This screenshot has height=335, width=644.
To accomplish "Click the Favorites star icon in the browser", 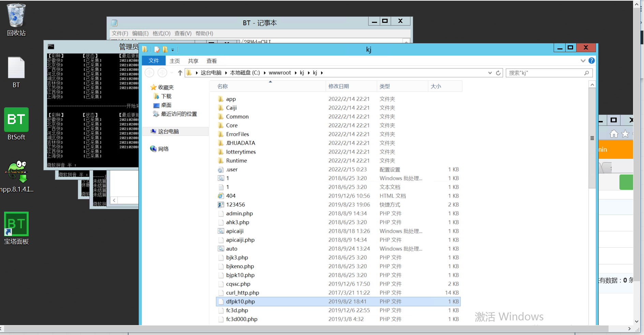I will (625, 134).
